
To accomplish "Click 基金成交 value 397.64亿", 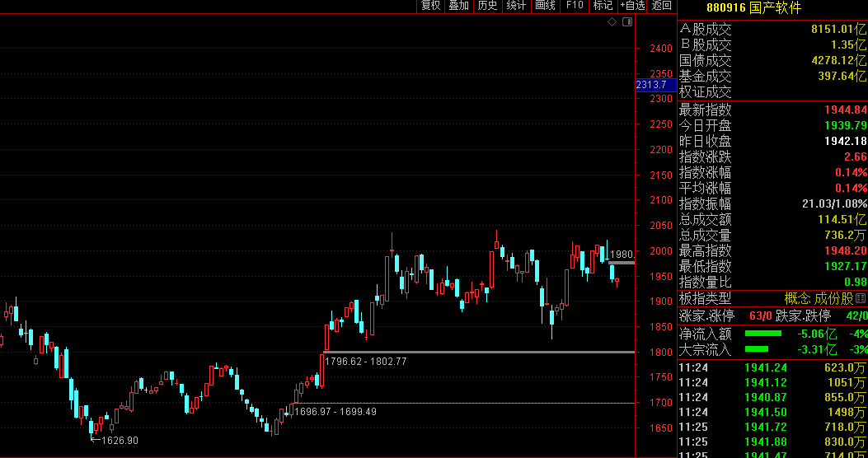I will 843,76.
